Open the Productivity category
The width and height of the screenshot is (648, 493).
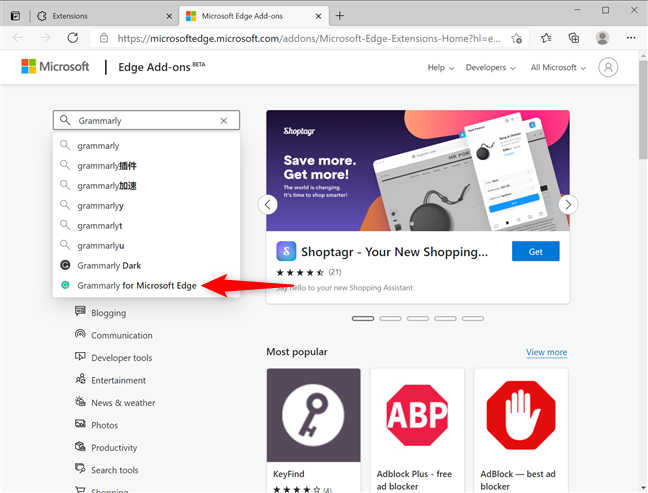(x=114, y=448)
